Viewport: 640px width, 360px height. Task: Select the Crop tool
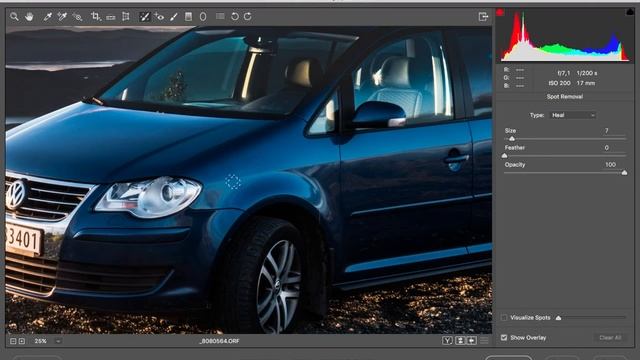[96, 17]
